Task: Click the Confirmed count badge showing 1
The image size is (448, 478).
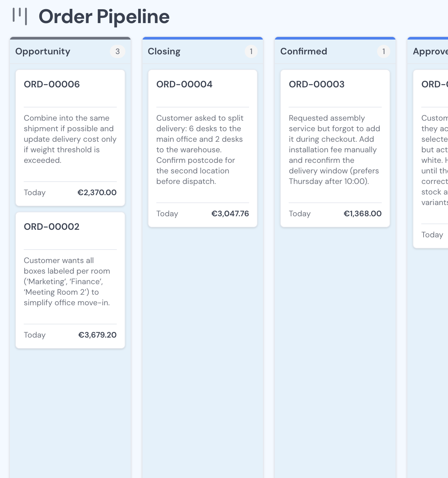Action: (384, 51)
